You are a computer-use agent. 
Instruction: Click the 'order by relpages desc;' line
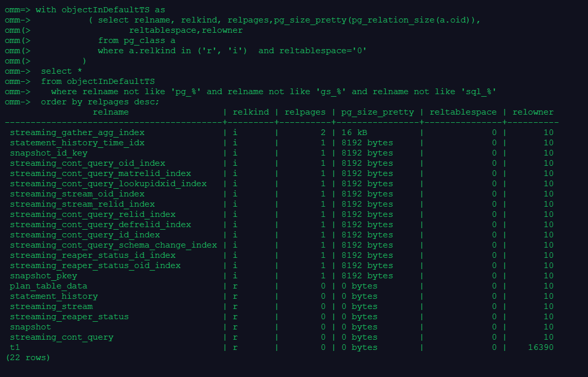tap(100, 102)
